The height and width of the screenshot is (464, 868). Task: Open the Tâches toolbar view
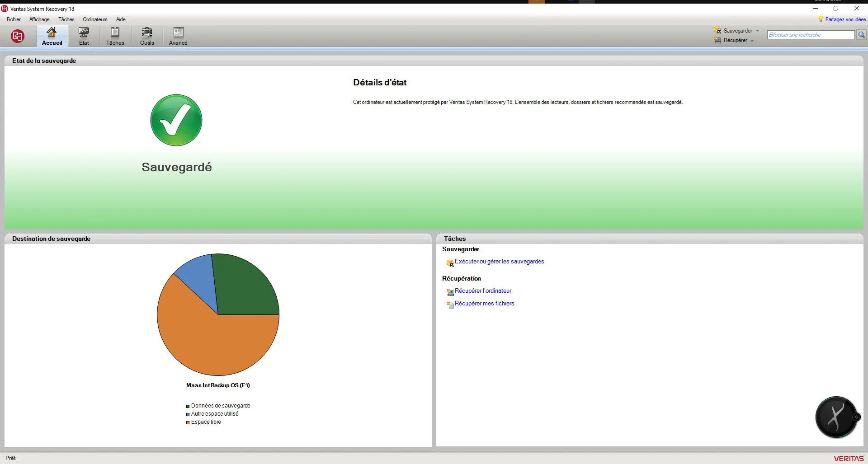115,36
